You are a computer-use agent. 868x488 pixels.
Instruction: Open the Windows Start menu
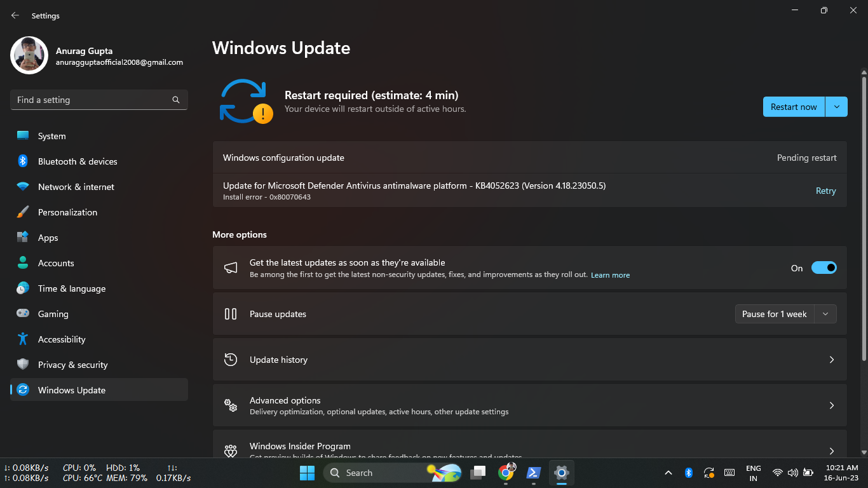[x=307, y=473]
